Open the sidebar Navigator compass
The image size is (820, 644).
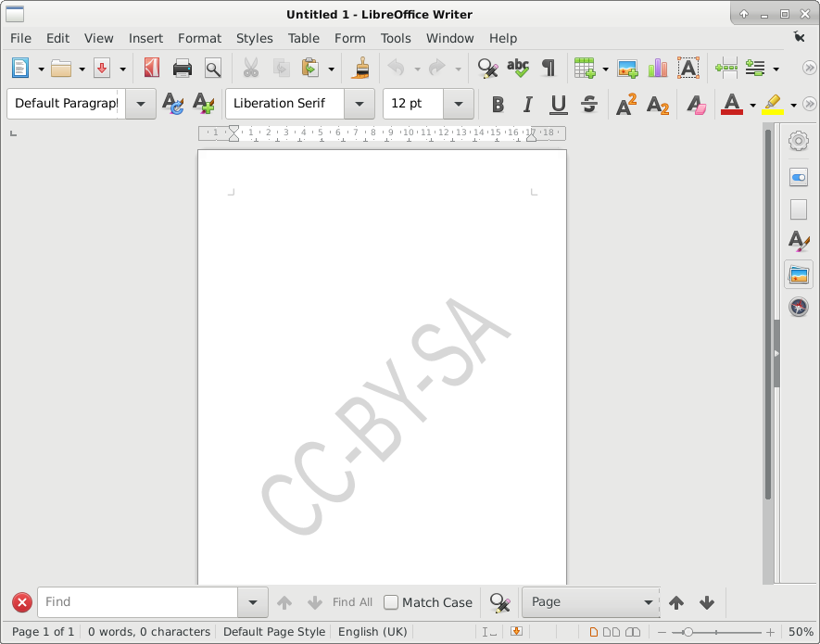tap(799, 307)
